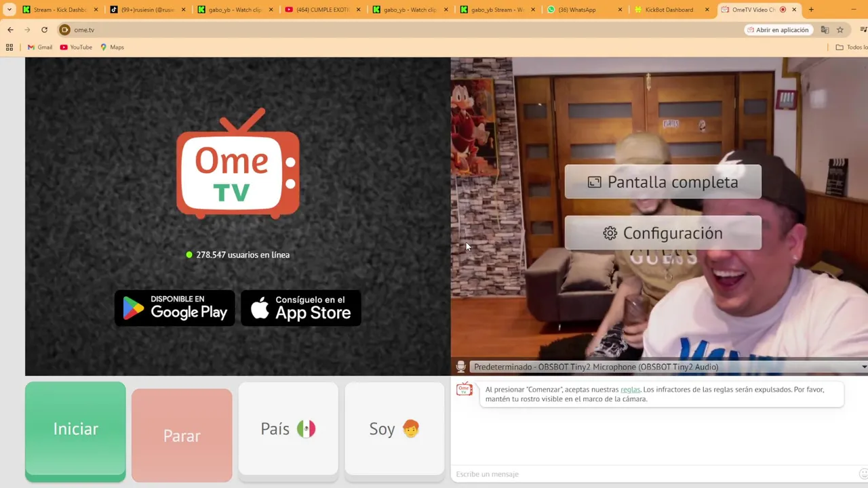Close the KickBot Dashboard tab

click(x=707, y=9)
